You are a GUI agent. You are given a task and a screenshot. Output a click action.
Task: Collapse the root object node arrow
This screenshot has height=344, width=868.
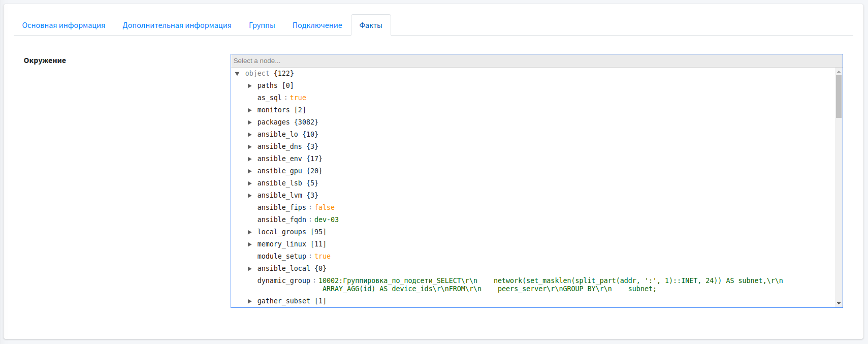(237, 74)
